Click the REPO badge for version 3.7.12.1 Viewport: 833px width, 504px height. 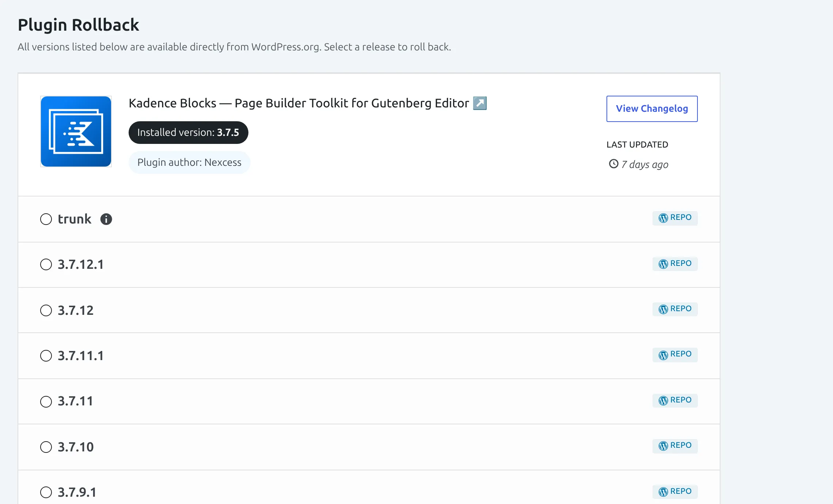pos(675,264)
